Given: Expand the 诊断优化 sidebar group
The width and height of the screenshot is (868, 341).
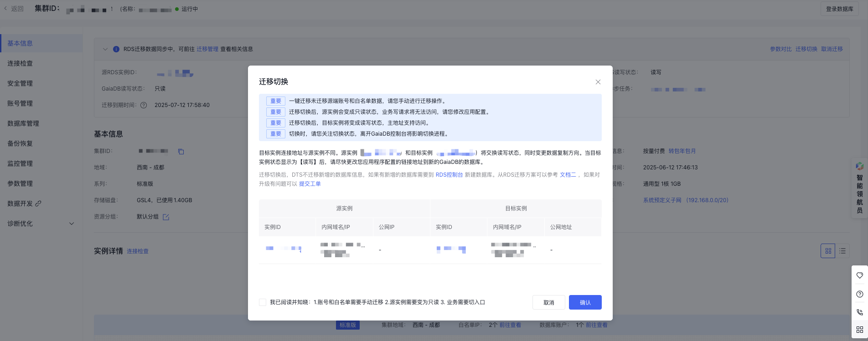Looking at the screenshot, I should coord(41,224).
